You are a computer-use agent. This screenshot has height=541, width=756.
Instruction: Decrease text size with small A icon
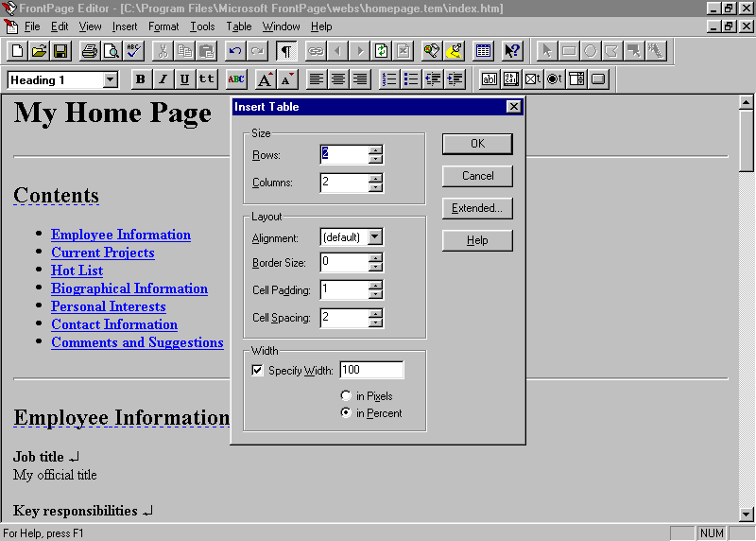pos(287,79)
